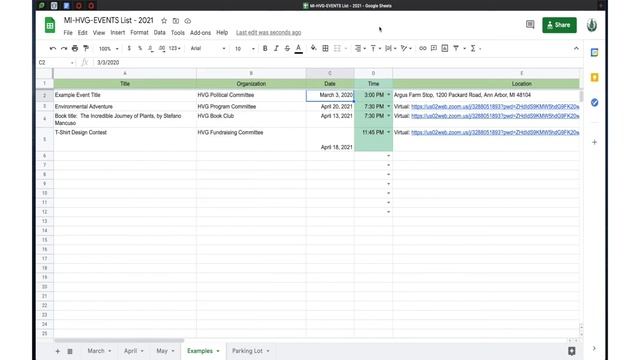640x360 pixels.
Task: Open the Tools menu
Action: point(178,33)
